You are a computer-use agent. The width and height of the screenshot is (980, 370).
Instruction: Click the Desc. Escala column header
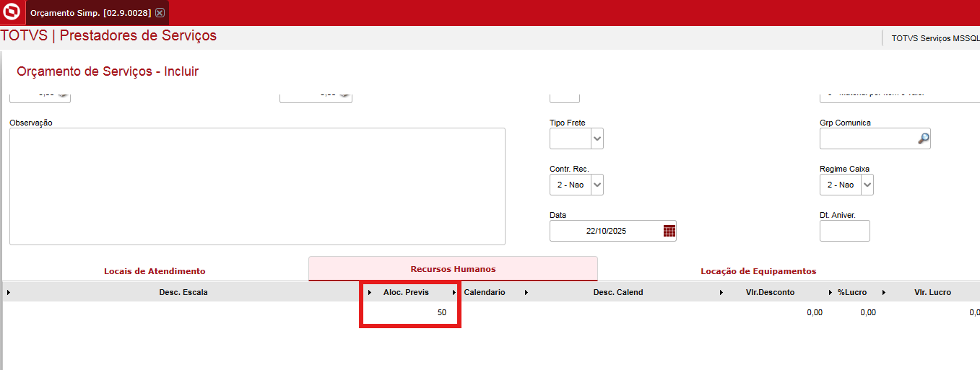point(183,292)
